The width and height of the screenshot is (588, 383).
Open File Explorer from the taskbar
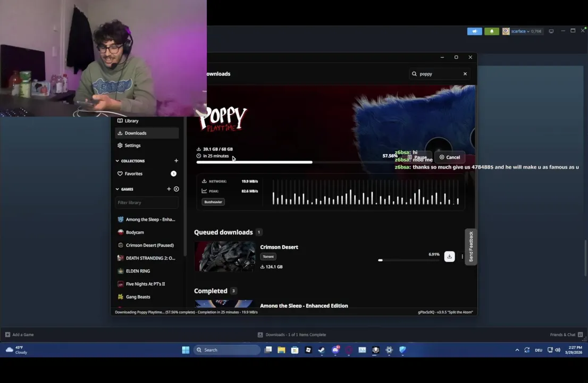click(281, 350)
